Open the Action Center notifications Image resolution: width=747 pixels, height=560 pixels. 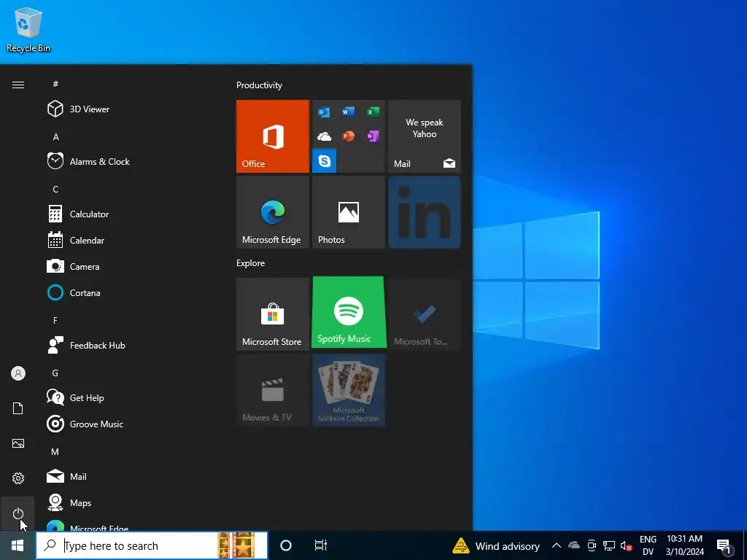click(x=724, y=545)
